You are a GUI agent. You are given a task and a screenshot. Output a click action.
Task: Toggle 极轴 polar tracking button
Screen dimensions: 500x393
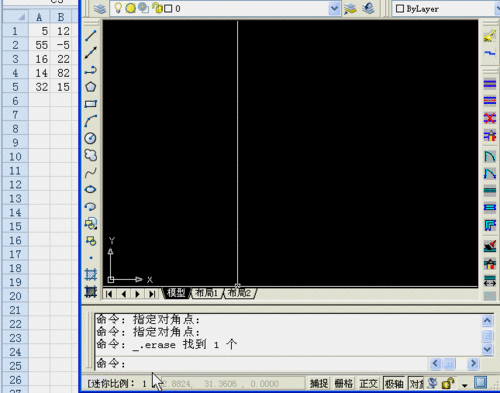tap(394, 384)
